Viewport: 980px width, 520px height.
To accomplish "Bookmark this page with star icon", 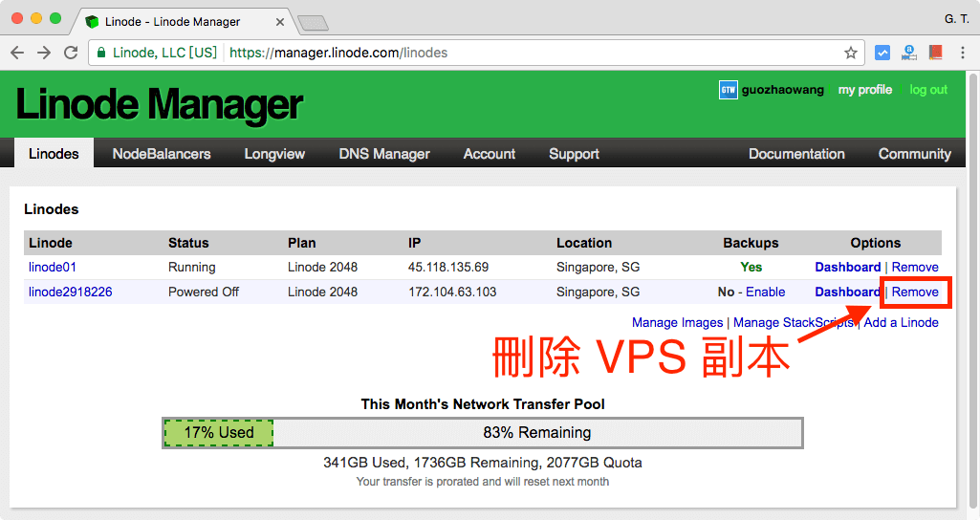I will pos(850,53).
